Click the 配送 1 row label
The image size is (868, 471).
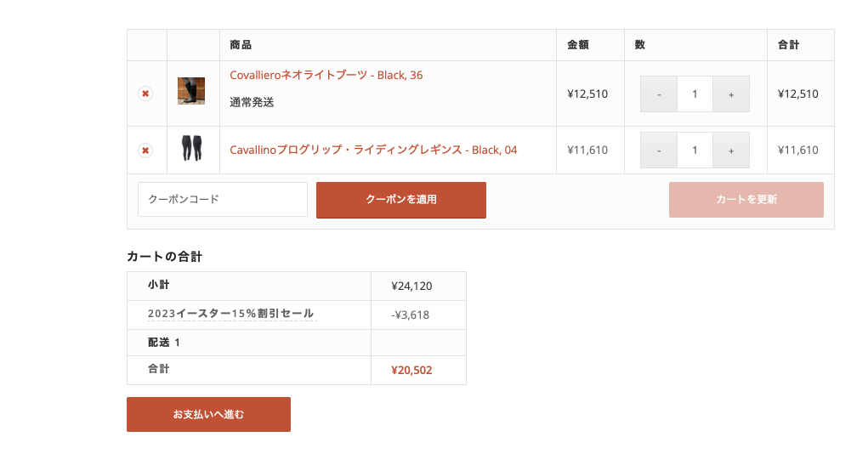tap(164, 343)
